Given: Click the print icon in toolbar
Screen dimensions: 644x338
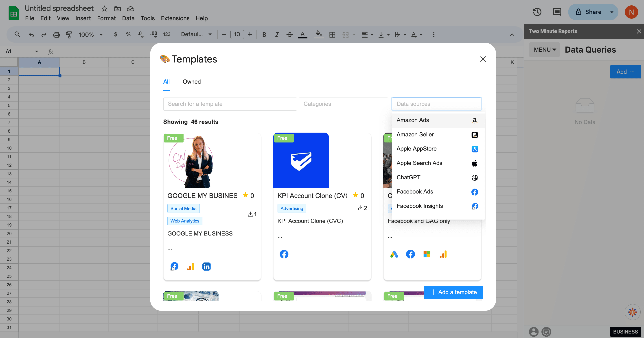Looking at the screenshot, I should pyautogui.click(x=57, y=35).
